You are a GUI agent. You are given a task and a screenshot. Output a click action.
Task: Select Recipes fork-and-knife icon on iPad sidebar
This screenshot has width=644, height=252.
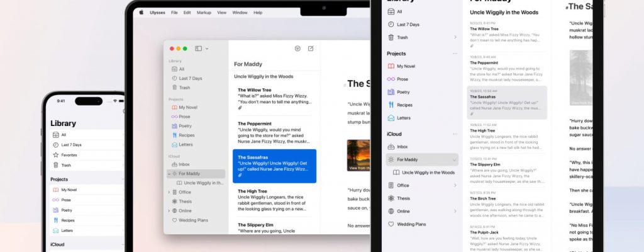coord(391,105)
